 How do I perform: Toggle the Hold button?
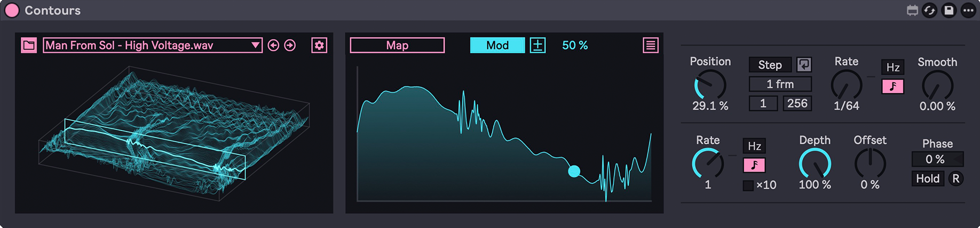point(928,178)
